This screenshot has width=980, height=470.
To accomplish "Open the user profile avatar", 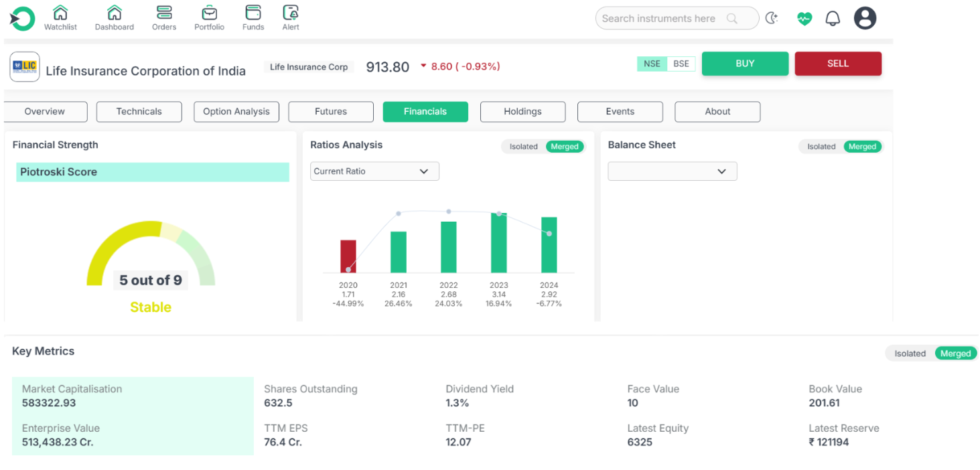I will pos(865,19).
